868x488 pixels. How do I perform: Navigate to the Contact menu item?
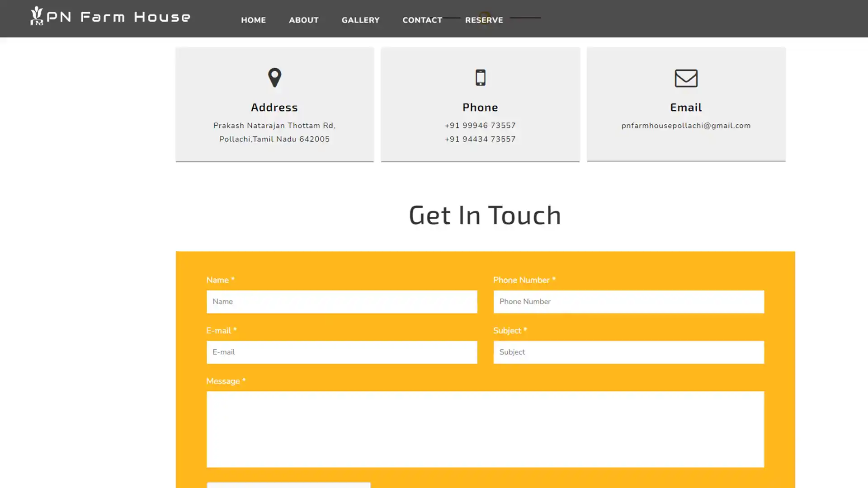click(x=422, y=20)
